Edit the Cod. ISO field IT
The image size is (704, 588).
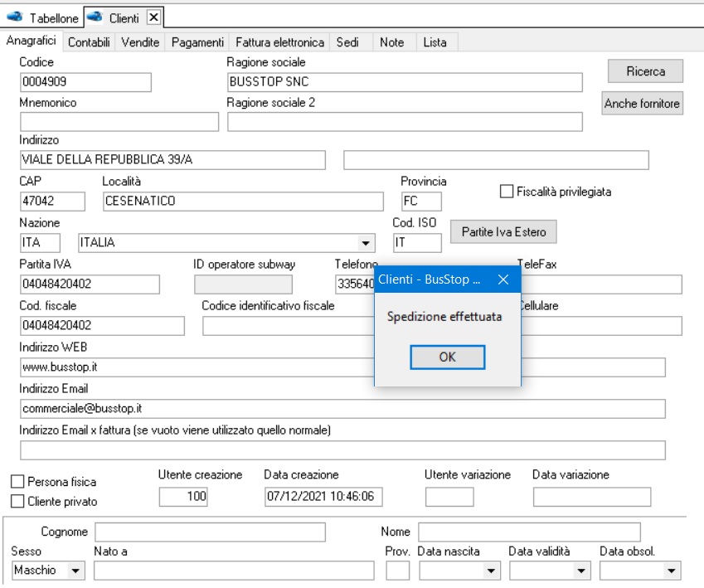pos(417,243)
